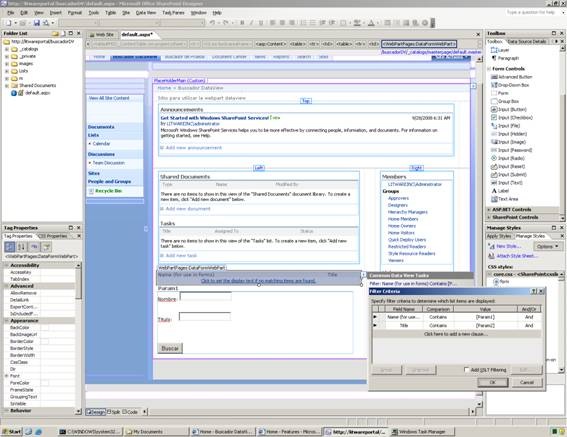Image resolution: width=567 pixels, height=437 pixels.
Task: Select Input (Button) control in Toolbox
Action: 509,109
